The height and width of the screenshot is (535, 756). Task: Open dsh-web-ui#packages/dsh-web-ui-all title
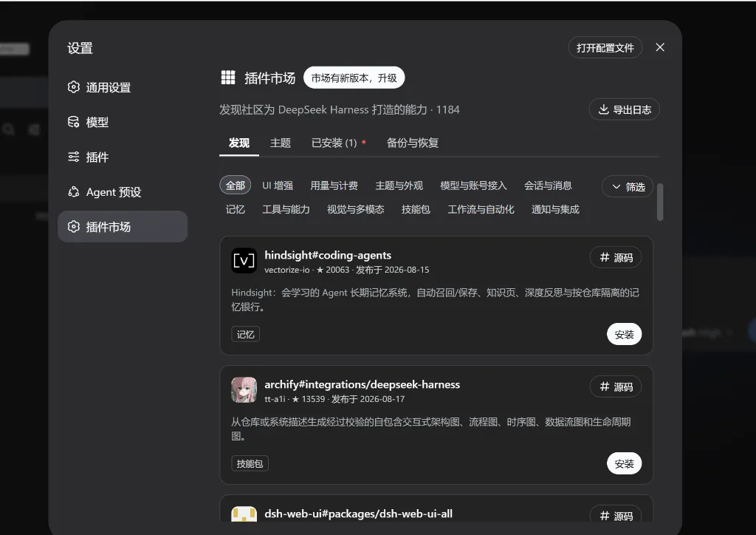(358, 514)
